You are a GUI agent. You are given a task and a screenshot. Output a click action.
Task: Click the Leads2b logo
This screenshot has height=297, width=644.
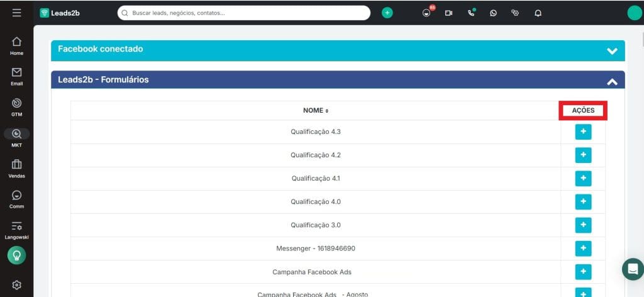(x=60, y=13)
